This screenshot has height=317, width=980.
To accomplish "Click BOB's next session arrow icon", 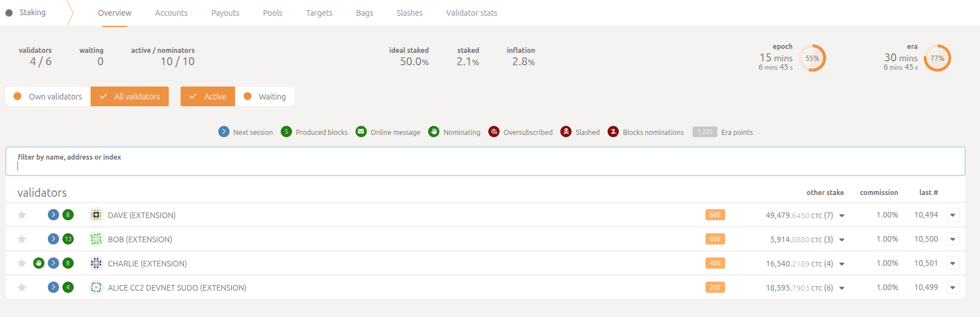I will pyautogui.click(x=53, y=239).
